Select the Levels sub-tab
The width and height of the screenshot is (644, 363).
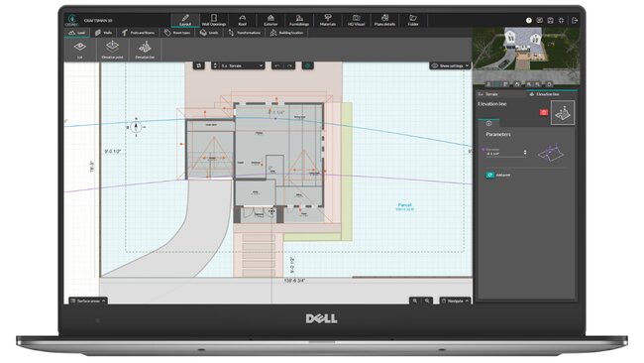click(209, 33)
